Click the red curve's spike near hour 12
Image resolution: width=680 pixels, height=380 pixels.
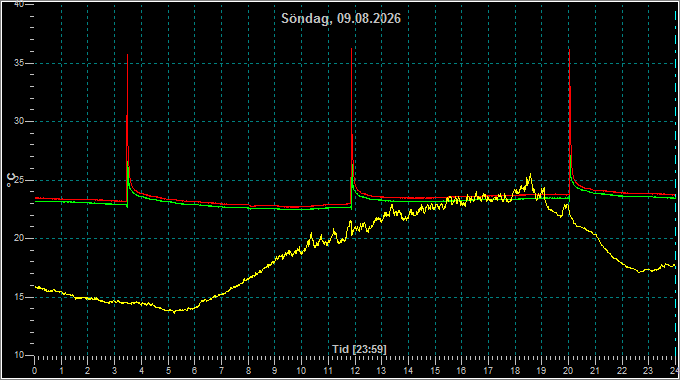coord(351,49)
